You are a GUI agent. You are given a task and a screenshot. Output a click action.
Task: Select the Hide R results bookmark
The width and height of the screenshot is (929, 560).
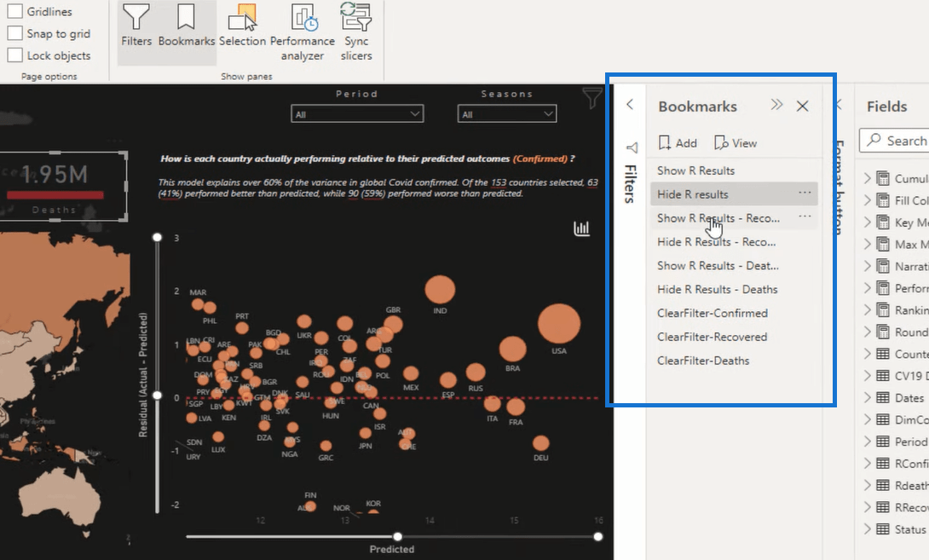pos(734,194)
